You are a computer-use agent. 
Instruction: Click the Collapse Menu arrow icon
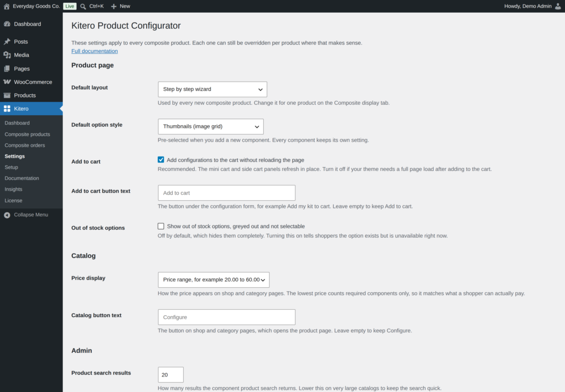pyautogui.click(x=7, y=215)
